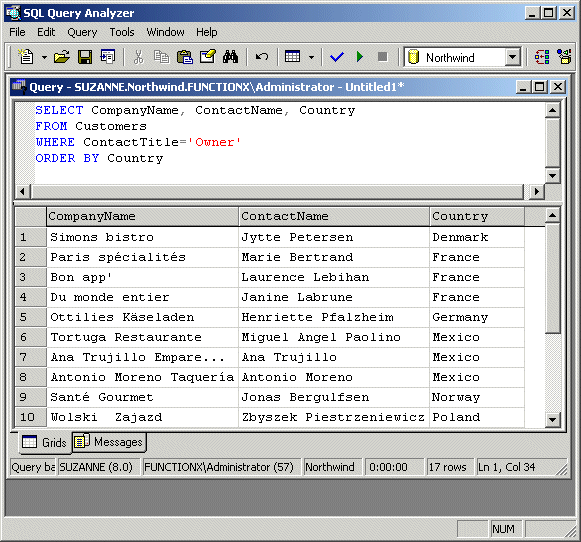Click the Country column header
This screenshot has height=542, width=581.
click(x=477, y=216)
